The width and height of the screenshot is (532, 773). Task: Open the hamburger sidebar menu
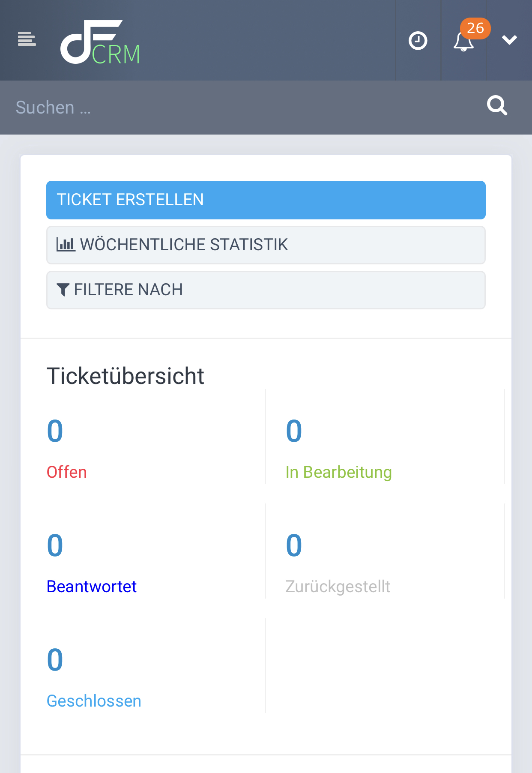tap(27, 39)
